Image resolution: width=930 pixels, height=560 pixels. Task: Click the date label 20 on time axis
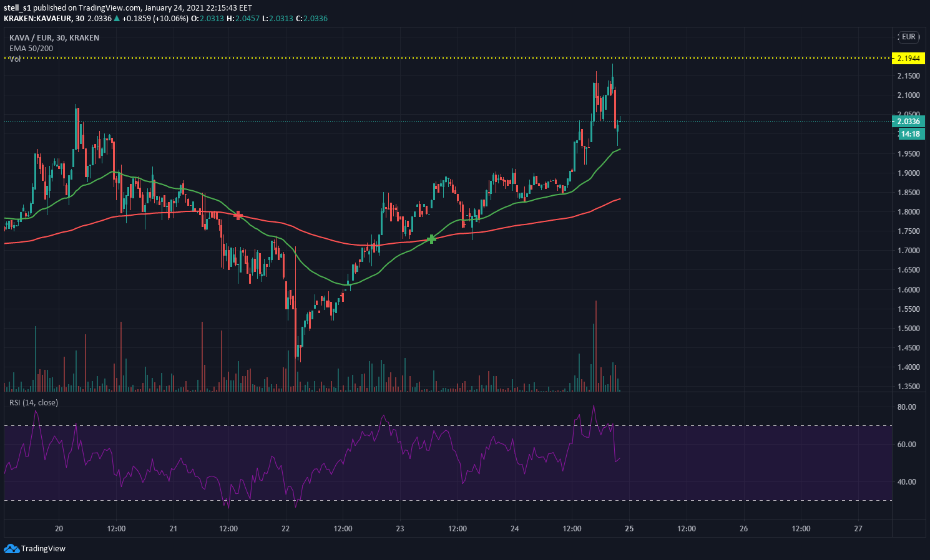pos(59,529)
